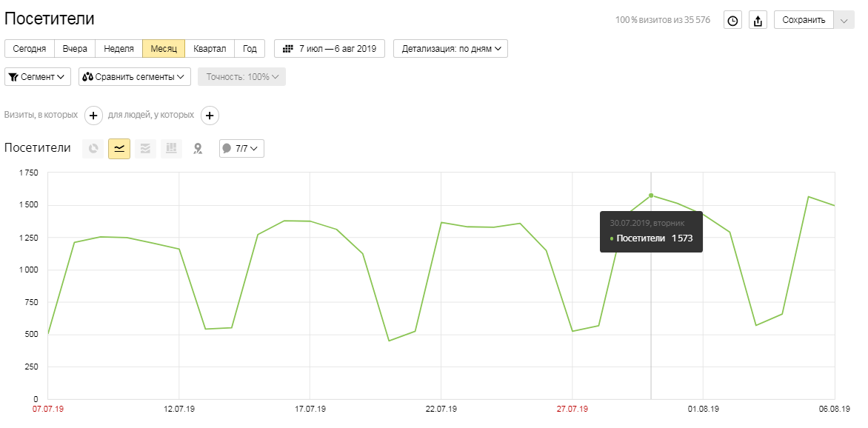Viewport: 868px width, 428px height.
Task: Select the bar columns chart icon
Action: point(172,148)
